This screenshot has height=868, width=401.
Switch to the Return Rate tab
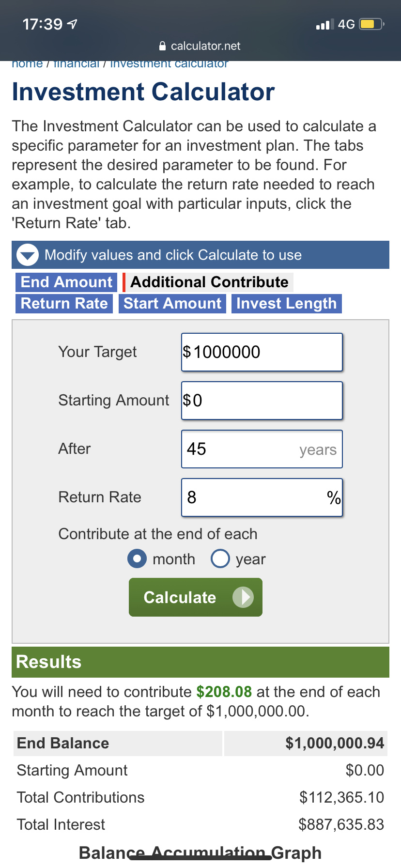(x=64, y=303)
